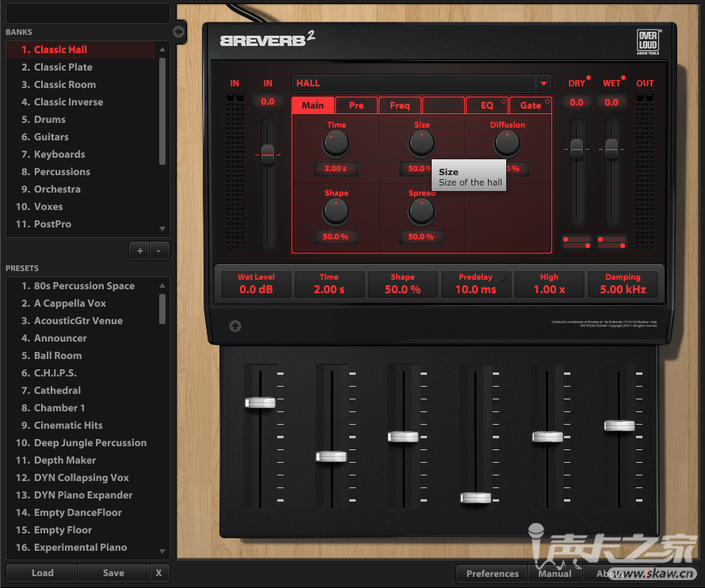Click the WET level fader handle

[612, 149]
